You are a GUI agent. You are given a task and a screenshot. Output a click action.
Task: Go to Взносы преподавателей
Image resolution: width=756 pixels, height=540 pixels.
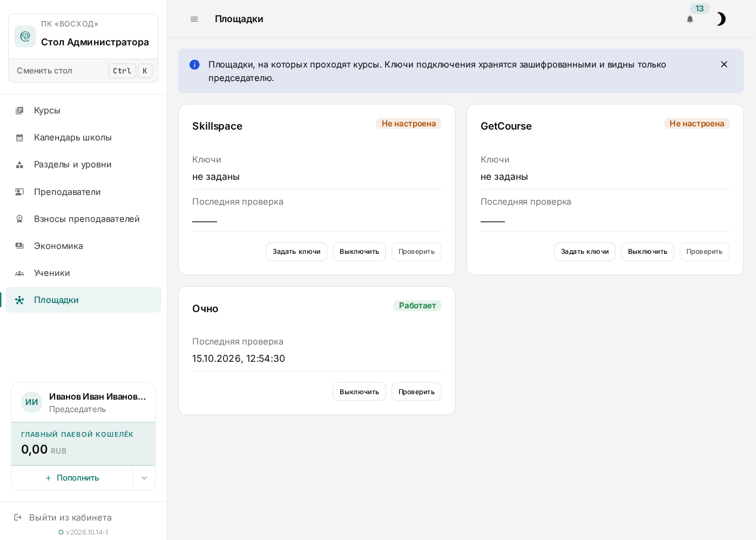pyautogui.click(x=83, y=219)
